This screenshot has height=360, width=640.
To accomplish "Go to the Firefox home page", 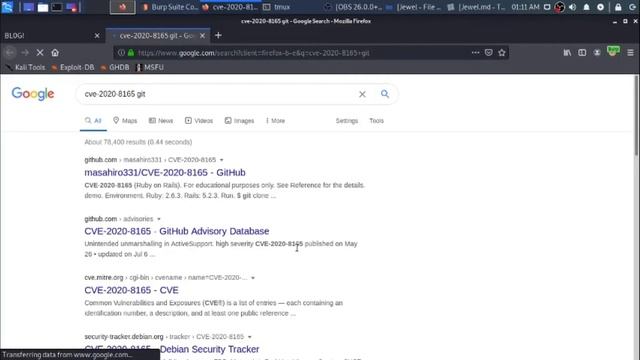I will (55, 53).
